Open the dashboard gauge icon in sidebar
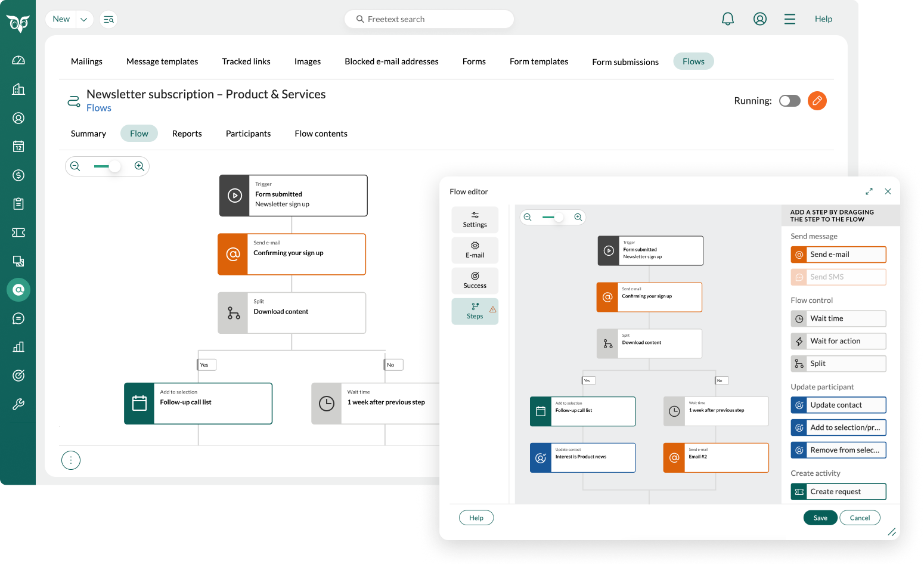Image resolution: width=924 pixels, height=564 pixels. (18, 60)
